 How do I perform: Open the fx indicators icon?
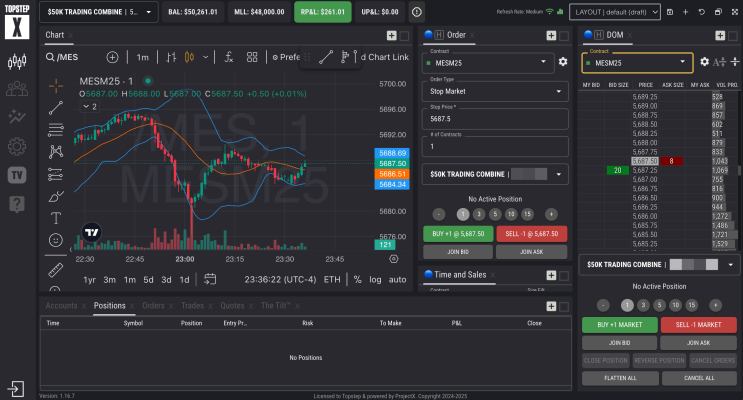pyautogui.click(x=229, y=57)
